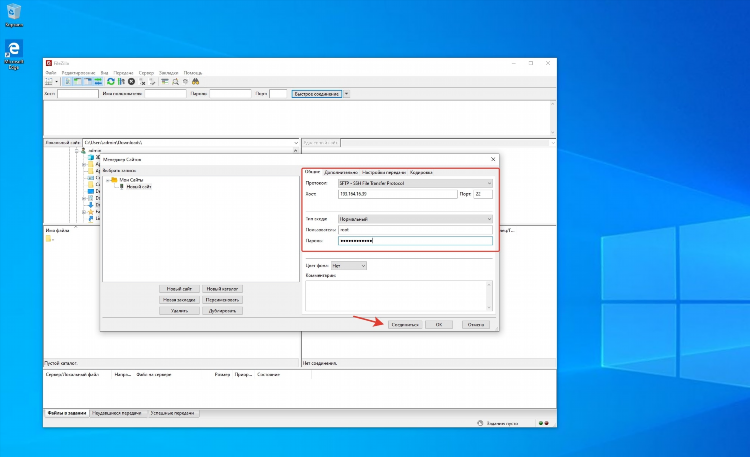Open Site Manager toolbar icon in FileZilla
750x457 pixels.
pos(49,82)
